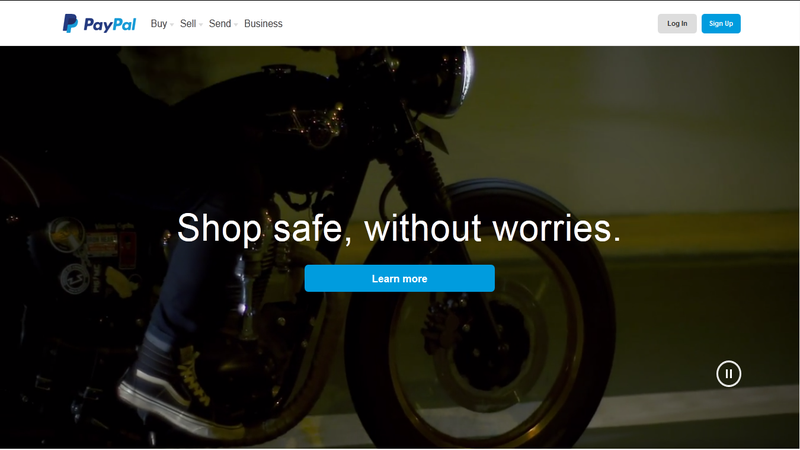Open the Sell menu
The height and width of the screenshot is (450, 800).
188,23
